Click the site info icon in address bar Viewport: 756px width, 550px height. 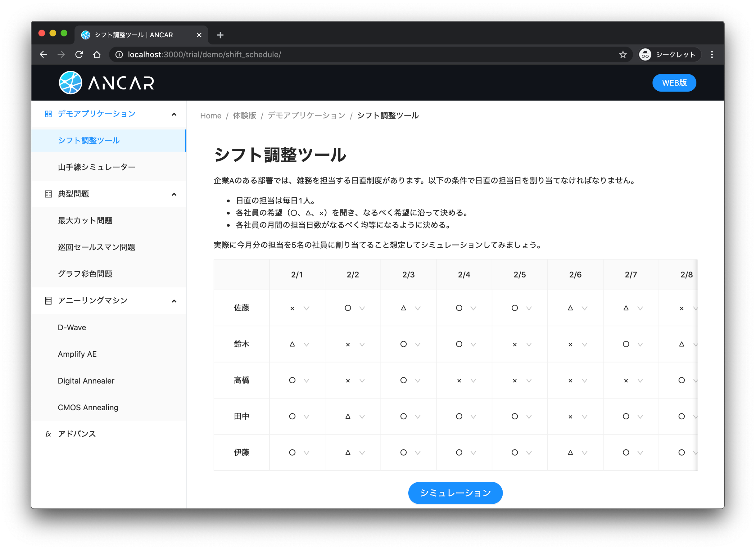click(119, 55)
